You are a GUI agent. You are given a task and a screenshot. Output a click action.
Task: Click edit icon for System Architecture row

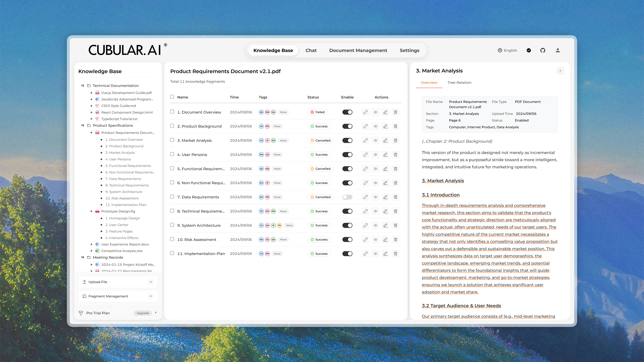pyautogui.click(x=385, y=225)
